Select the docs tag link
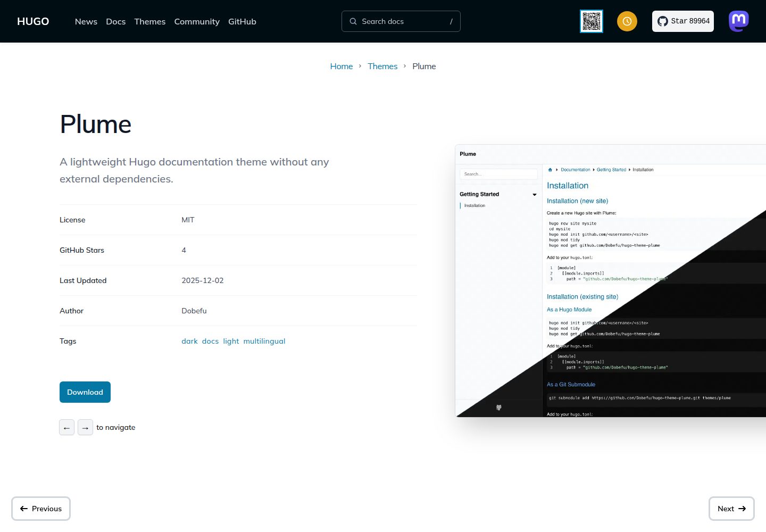766x532 pixels. pos(210,341)
